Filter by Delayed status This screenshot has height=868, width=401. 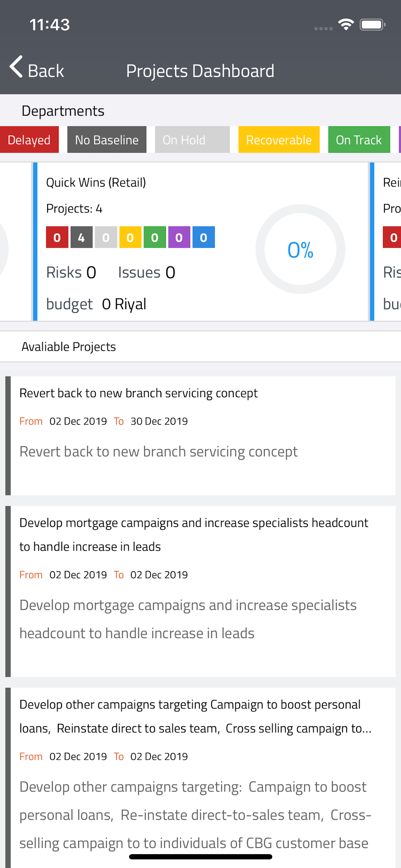[x=29, y=139]
